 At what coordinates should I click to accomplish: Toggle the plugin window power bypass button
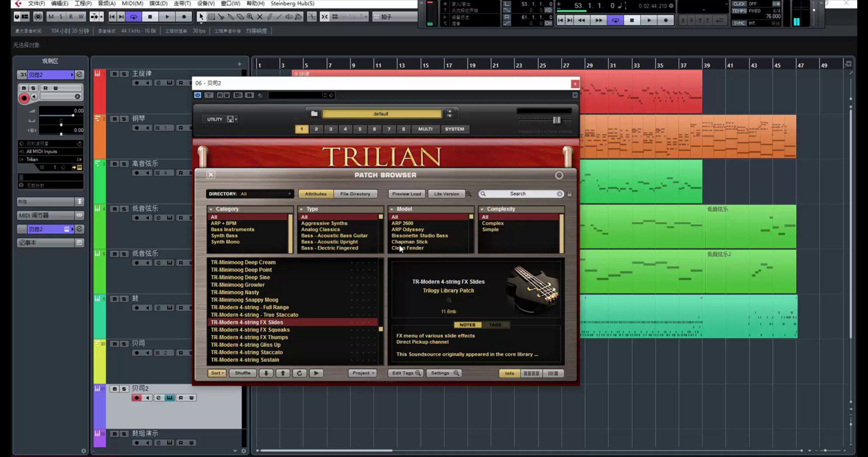(198, 95)
